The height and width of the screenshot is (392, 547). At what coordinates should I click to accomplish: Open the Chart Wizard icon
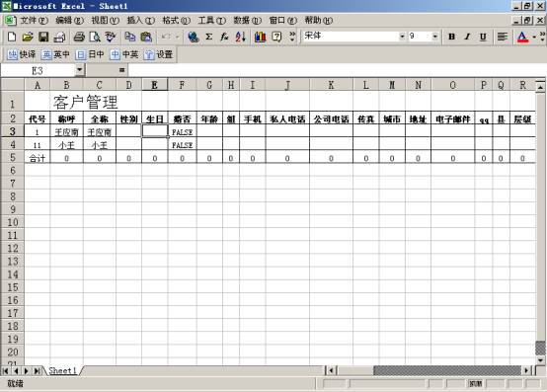coord(260,37)
